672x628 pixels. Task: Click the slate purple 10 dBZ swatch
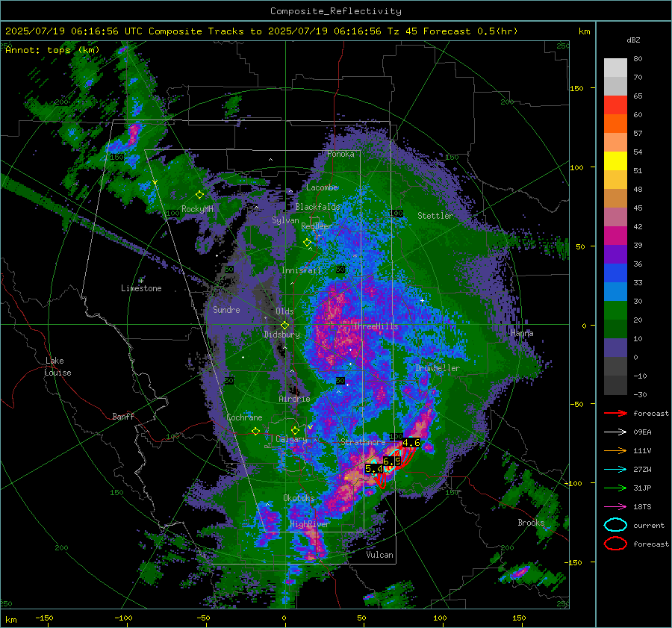coord(615,348)
